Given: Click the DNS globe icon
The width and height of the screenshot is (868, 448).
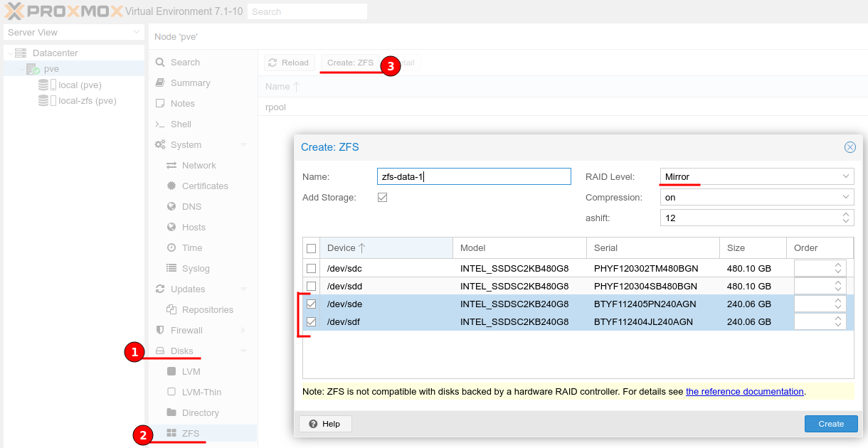Looking at the screenshot, I should point(171,207).
